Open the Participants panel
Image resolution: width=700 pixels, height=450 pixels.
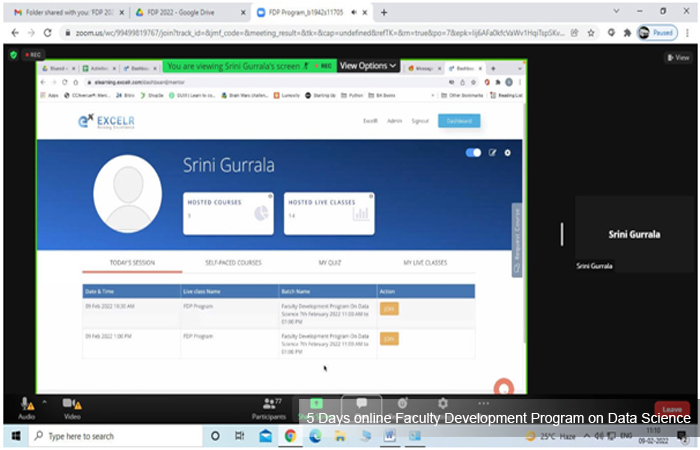269,408
